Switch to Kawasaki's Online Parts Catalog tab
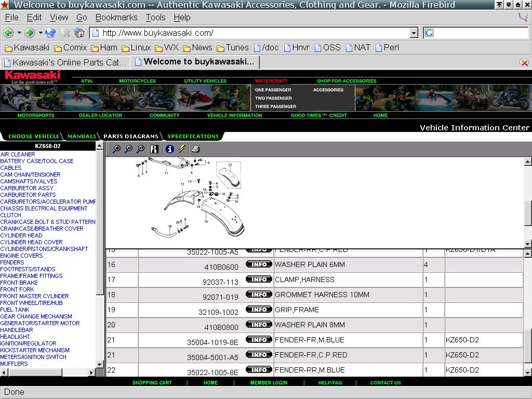This screenshot has height=399, width=532. (x=65, y=62)
